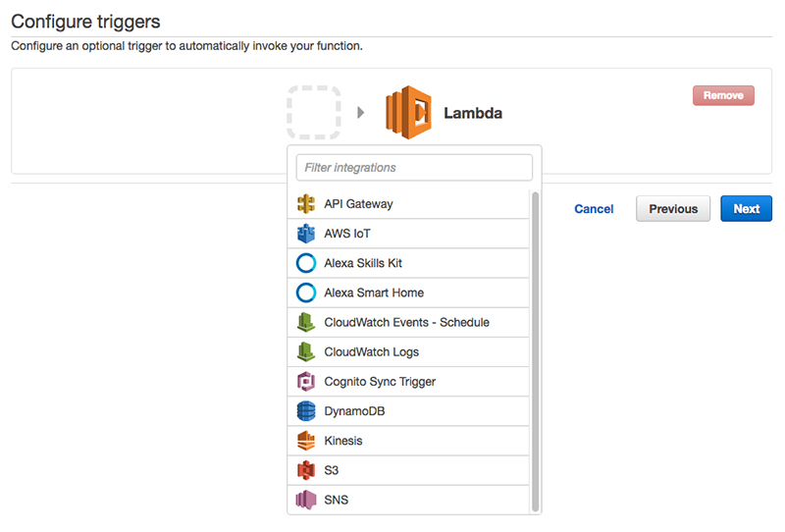Click the SNS icon
This screenshot has height=532, width=785.
306,500
